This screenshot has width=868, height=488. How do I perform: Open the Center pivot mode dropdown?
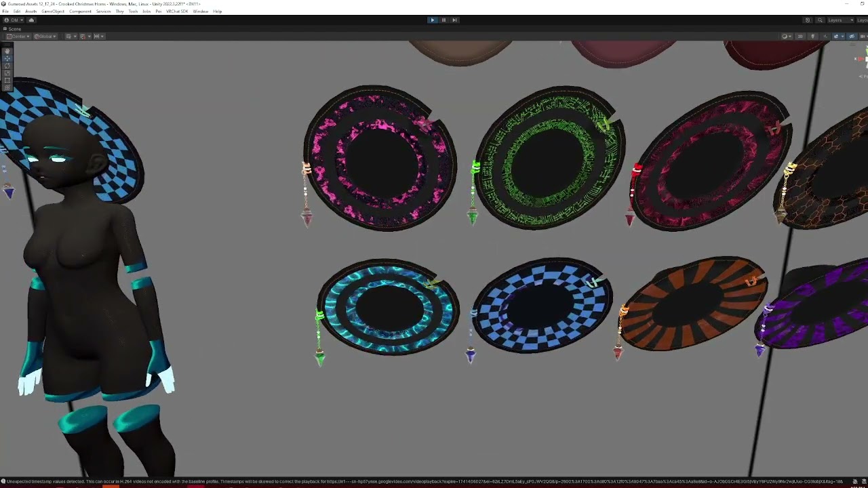coord(18,37)
